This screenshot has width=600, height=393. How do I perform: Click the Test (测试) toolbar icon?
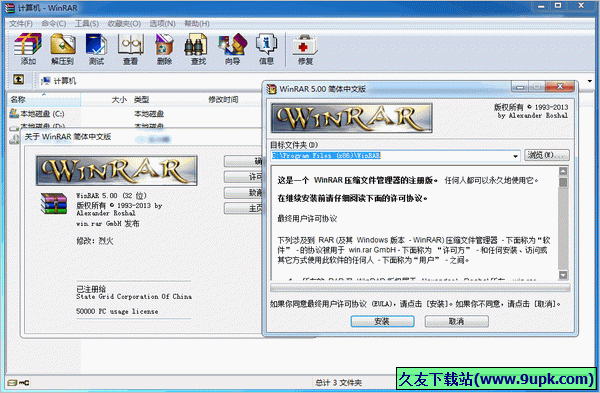[96, 49]
